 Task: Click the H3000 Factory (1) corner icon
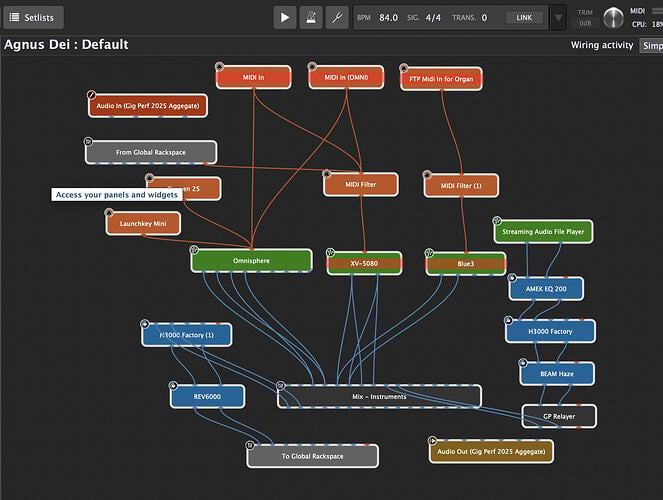145,324
